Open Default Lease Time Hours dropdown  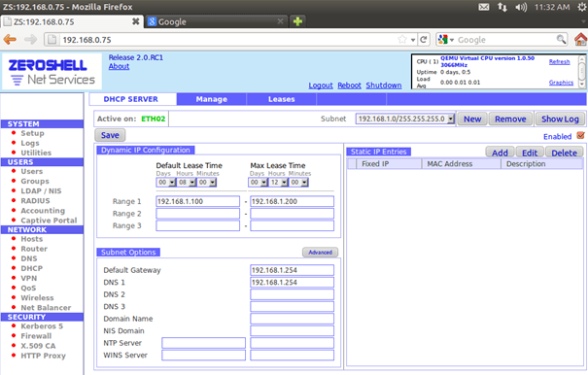click(x=187, y=183)
